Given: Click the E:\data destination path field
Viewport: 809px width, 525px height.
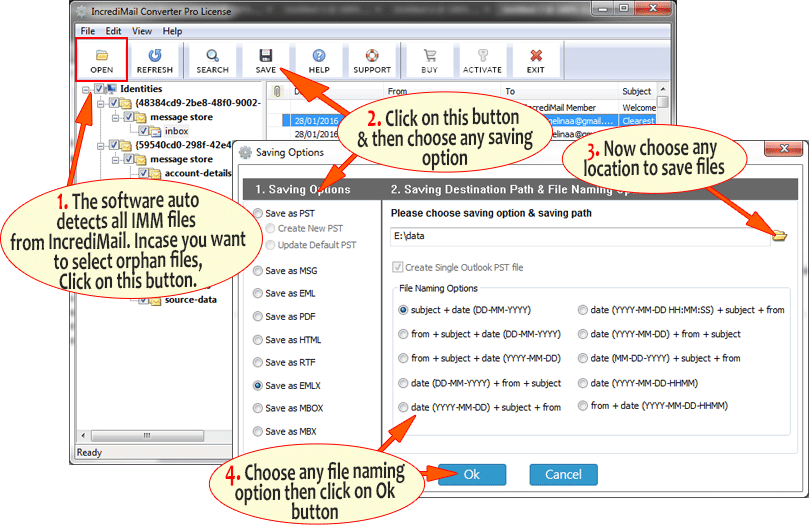Looking at the screenshot, I should coord(580,236).
